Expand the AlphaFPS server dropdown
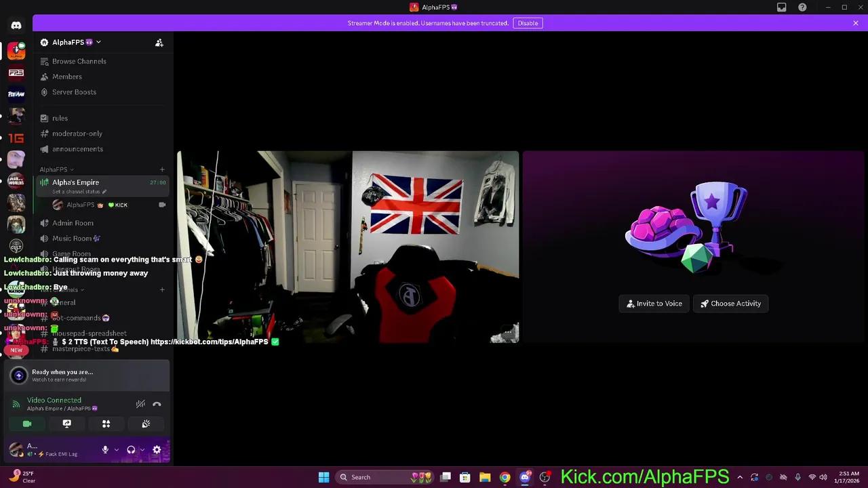 pos(98,42)
